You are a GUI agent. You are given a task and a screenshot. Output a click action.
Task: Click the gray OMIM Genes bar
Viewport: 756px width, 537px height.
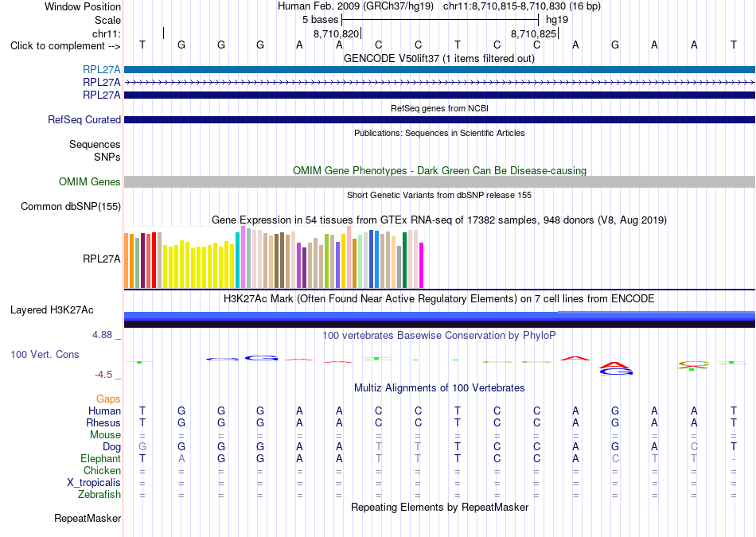point(439,181)
